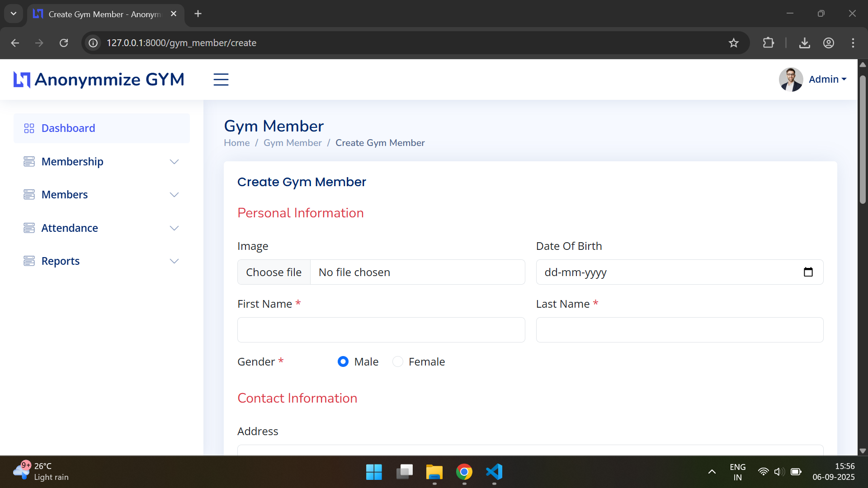Click the Choose file button for Image
Viewport: 868px width, 488px height.
pyautogui.click(x=274, y=272)
